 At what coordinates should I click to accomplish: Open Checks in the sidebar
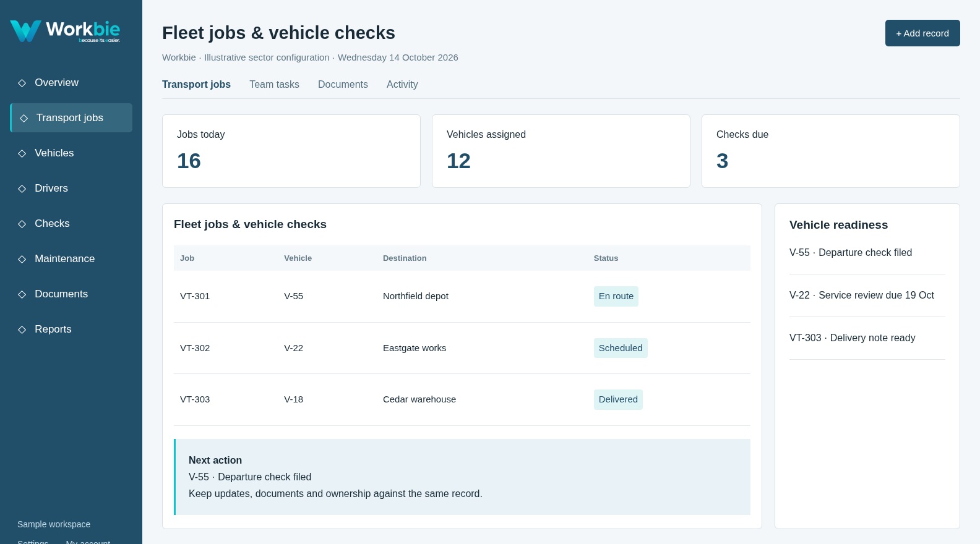coord(71,224)
